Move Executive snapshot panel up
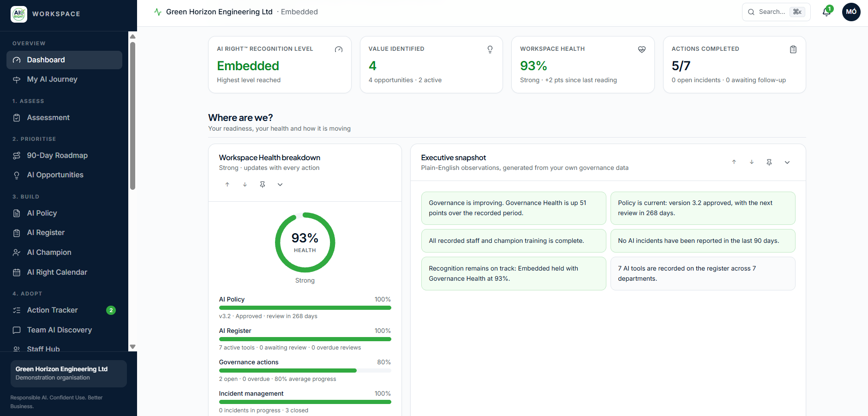868x416 pixels. pos(734,162)
